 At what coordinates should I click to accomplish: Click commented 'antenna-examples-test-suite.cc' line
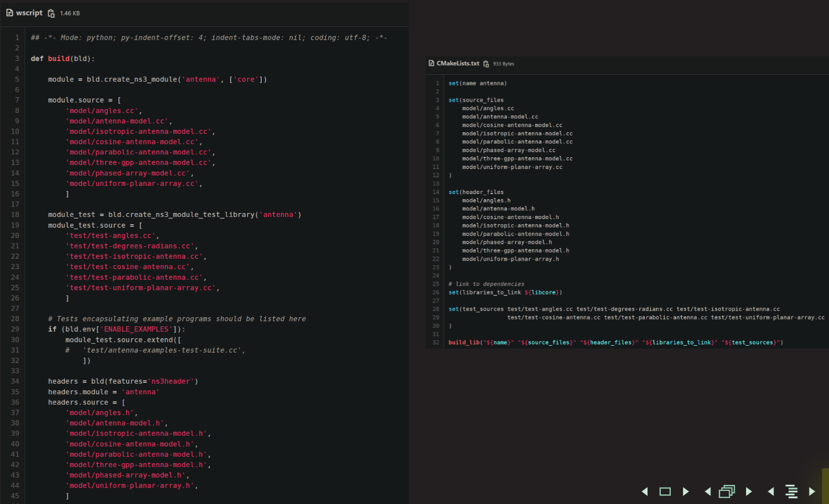pos(155,350)
